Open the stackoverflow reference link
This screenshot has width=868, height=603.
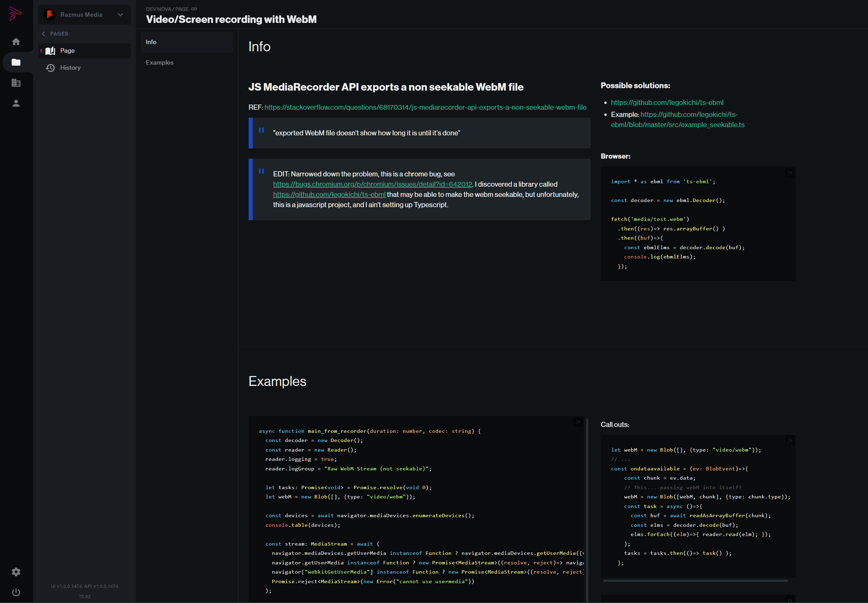(425, 107)
